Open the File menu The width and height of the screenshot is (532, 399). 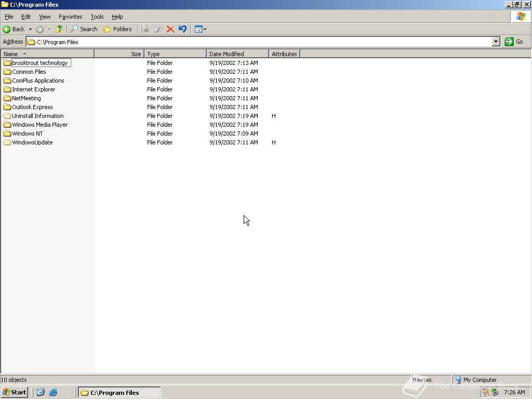click(x=9, y=17)
